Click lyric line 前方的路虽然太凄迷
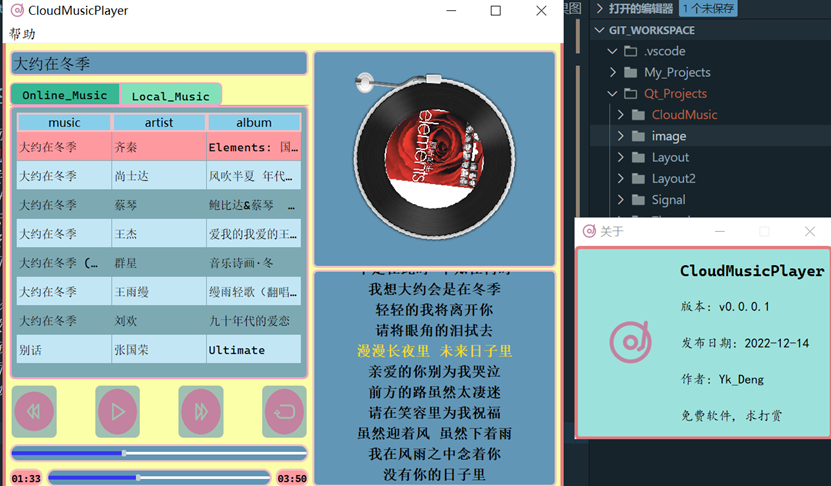The height and width of the screenshot is (486, 831). pyautogui.click(x=434, y=392)
